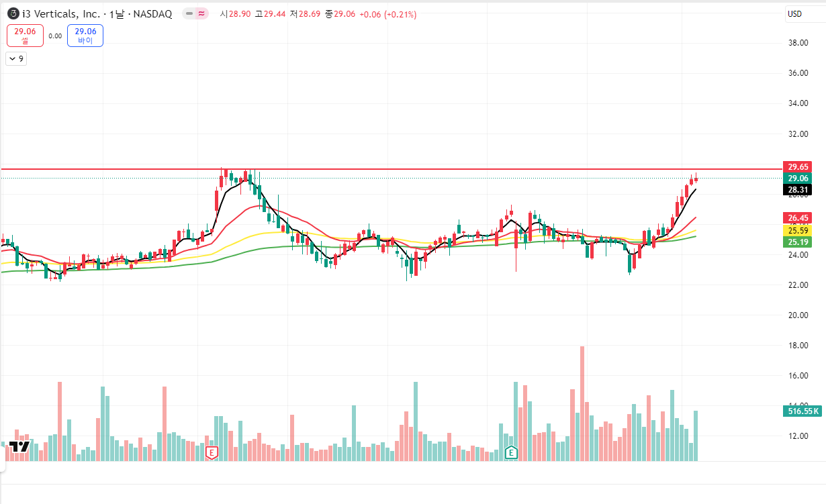Click the 12.00 price axis label

pos(798,436)
